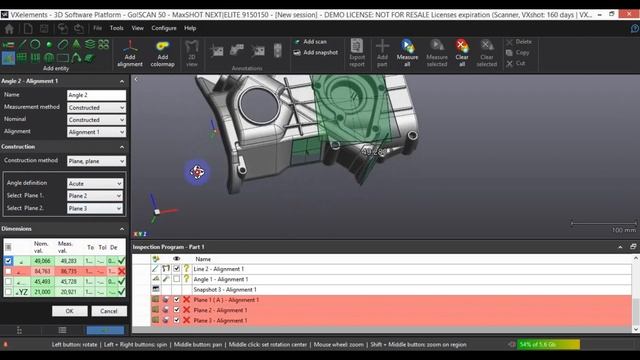
Task: Open the View menu
Action: 138,28
